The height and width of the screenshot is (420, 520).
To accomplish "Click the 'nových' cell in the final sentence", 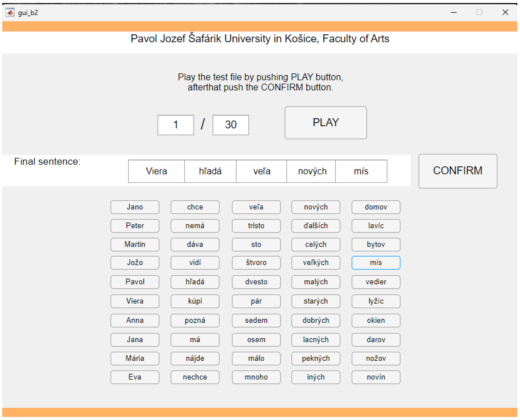I will tap(312, 171).
